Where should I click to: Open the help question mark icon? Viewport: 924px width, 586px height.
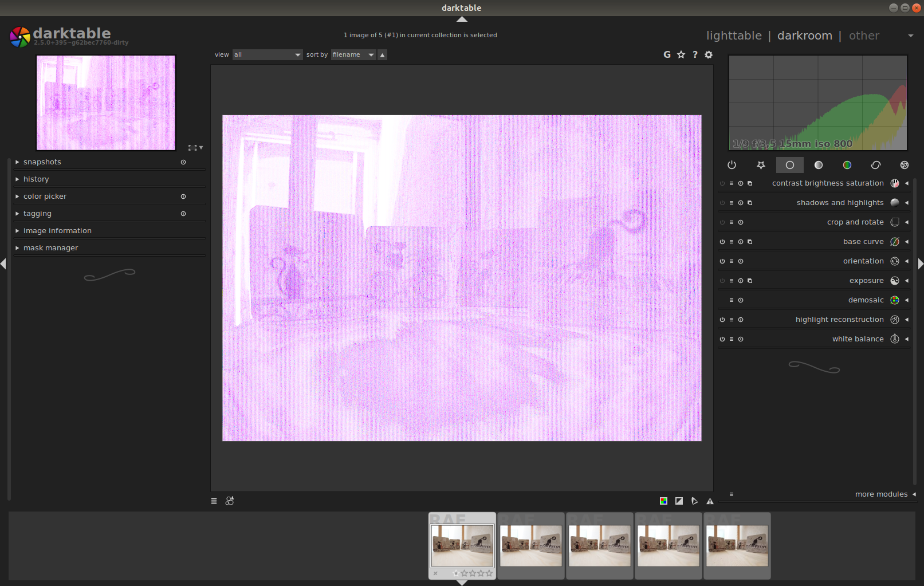(695, 54)
